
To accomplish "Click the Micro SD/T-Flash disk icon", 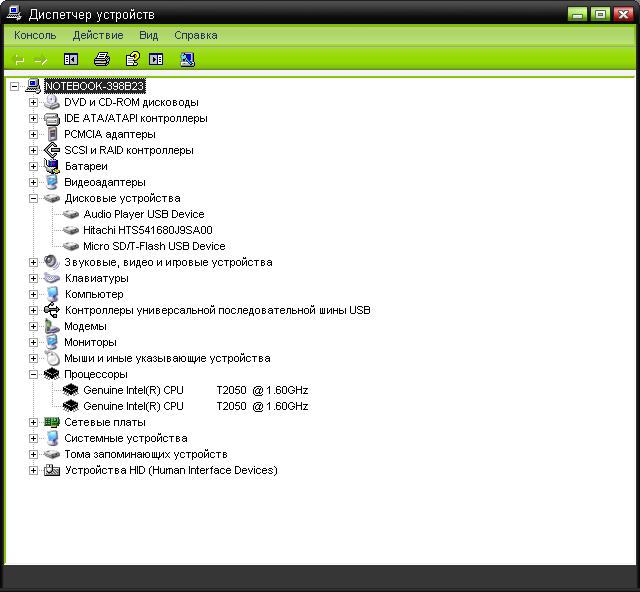I will click(71, 246).
